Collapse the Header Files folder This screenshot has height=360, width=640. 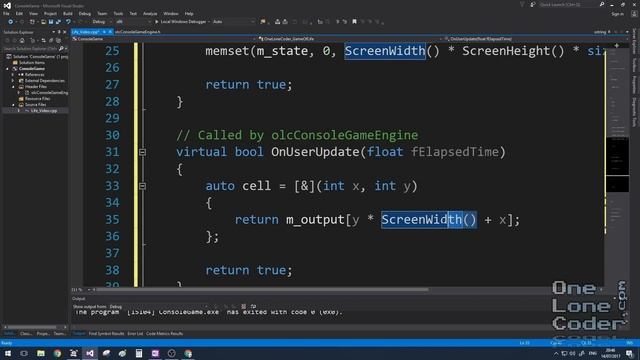pyautogui.click(x=13, y=87)
